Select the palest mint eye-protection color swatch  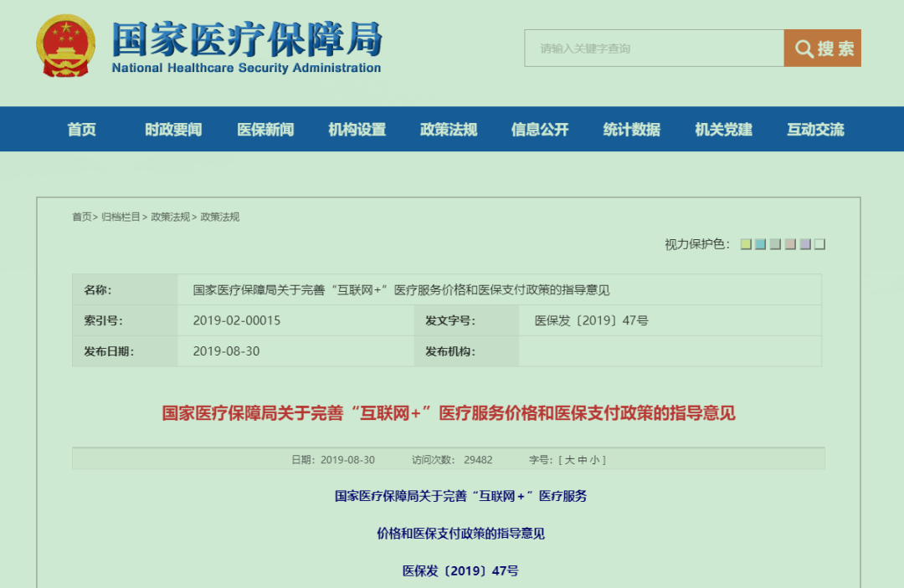(x=819, y=244)
